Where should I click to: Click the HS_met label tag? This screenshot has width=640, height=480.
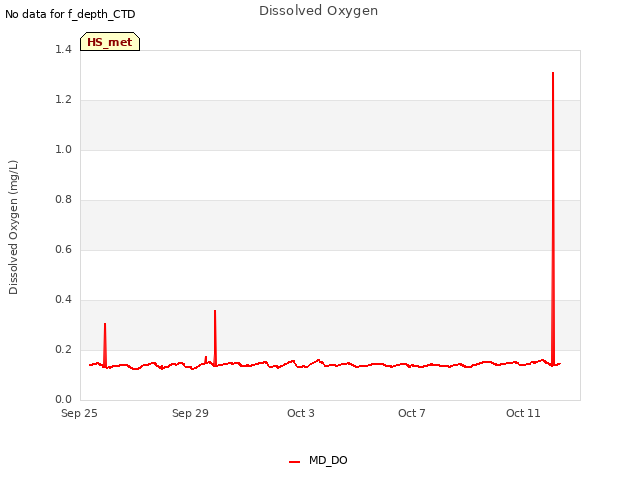click(110, 42)
